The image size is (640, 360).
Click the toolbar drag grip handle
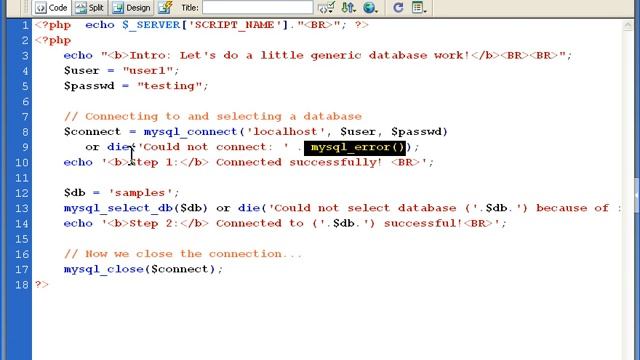click(26, 7)
